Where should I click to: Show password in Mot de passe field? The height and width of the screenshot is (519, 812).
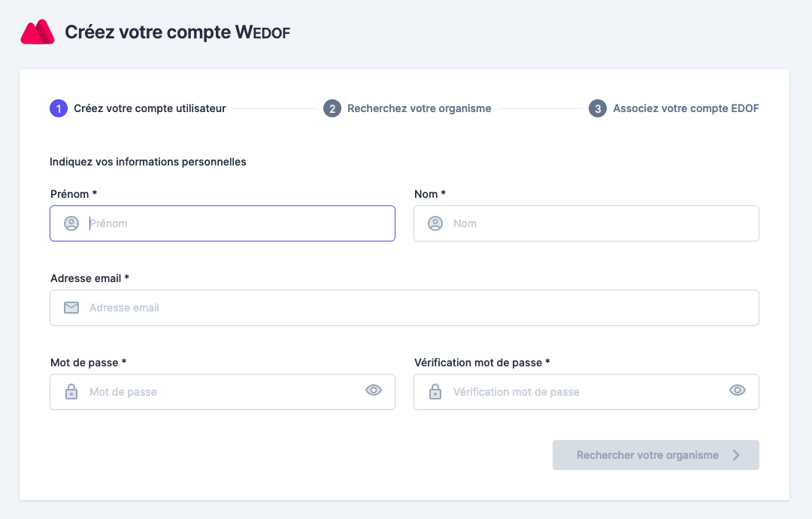click(x=374, y=390)
